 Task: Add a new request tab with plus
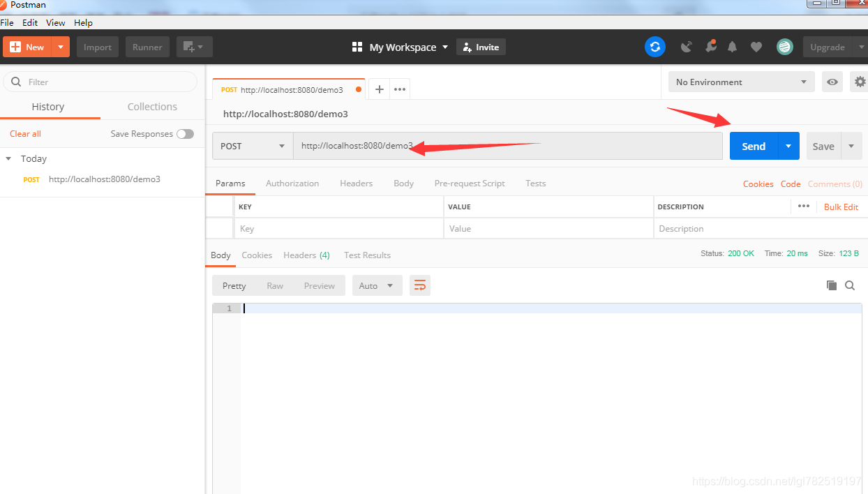tap(379, 89)
